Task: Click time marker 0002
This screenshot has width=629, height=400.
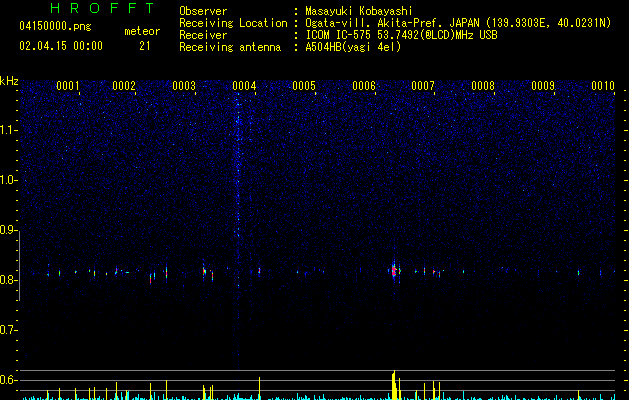Action: [x=124, y=86]
